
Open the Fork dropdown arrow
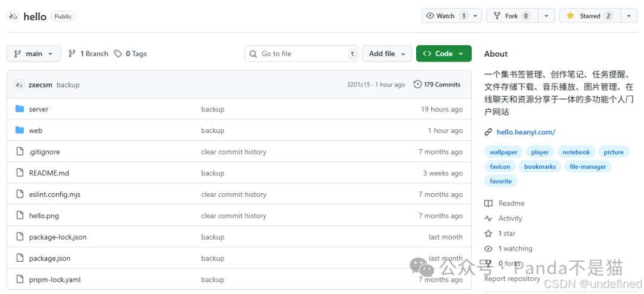pyautogui.click(x=546, y=16)
